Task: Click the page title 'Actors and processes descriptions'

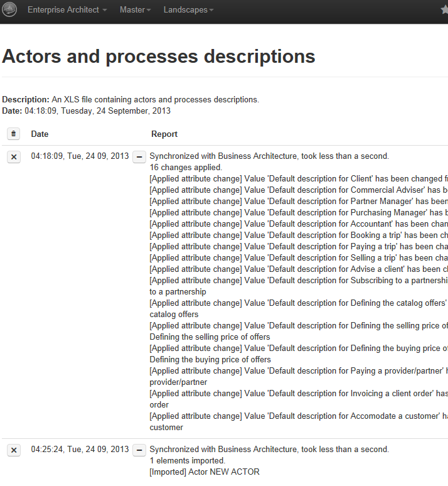Action: (x=158, y=57)
